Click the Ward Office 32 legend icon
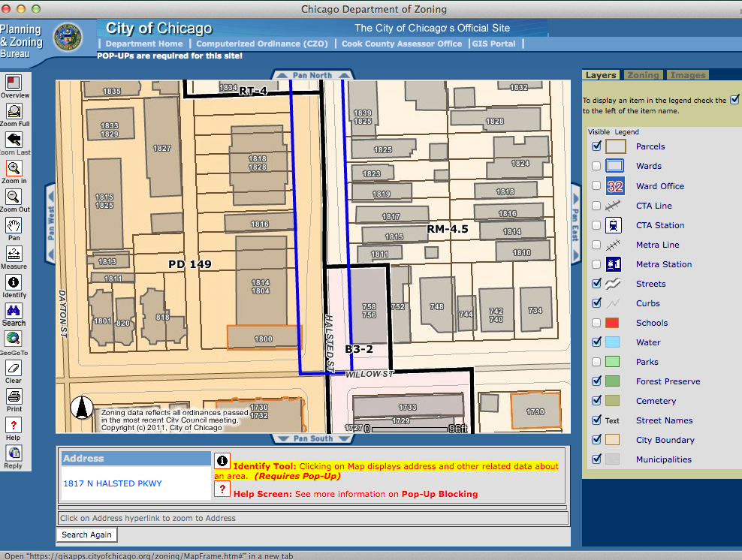742x560 pixels. pos(615,186)
